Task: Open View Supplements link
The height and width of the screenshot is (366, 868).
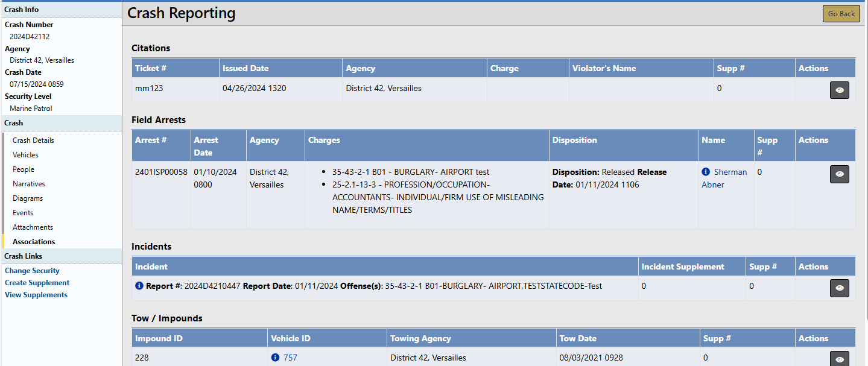Action: tap(36, 295)
